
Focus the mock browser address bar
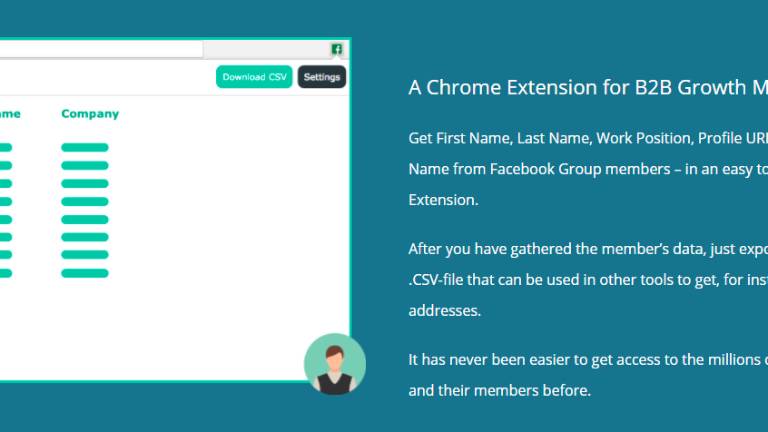tap(100, 49)
